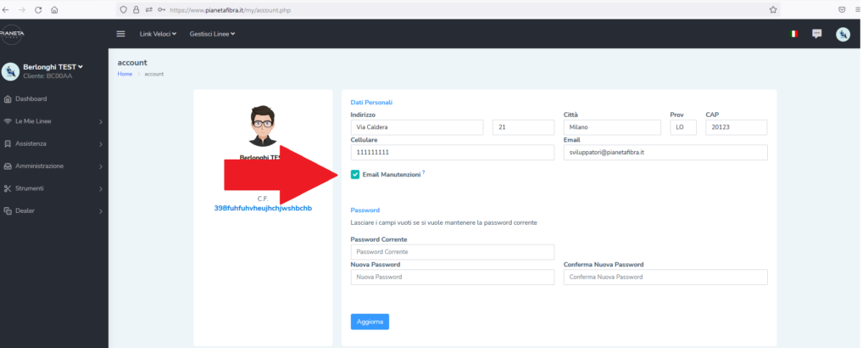Screen dimensions: 868x348
Task: Expand the Strumenti chevron
Action: tap(101, 189)
